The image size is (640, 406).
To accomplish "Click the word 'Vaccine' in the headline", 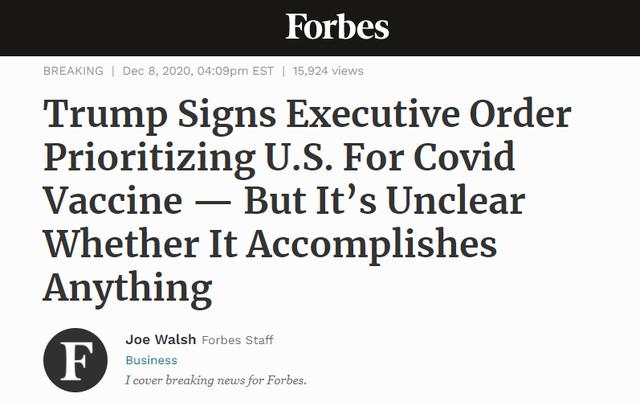I will 113,200.
